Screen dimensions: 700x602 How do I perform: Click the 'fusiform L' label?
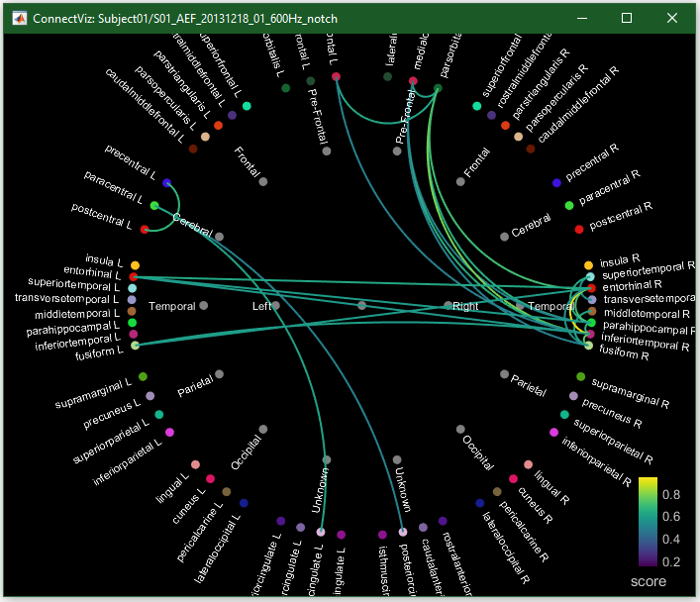coord(98,353)
